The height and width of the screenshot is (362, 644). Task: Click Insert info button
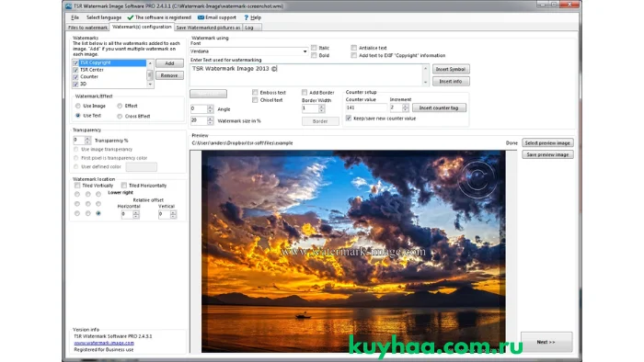[451, 81]
